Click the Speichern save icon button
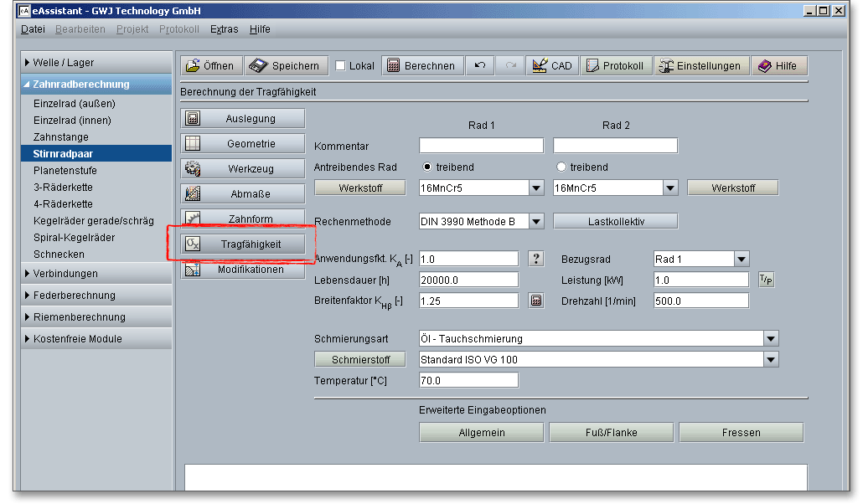Viewport: 863px width, 504px height. [286, 66]
